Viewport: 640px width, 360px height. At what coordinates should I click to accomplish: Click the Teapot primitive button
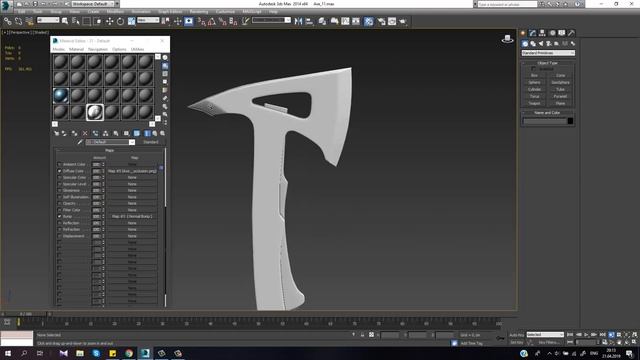[x=534, y=103]
